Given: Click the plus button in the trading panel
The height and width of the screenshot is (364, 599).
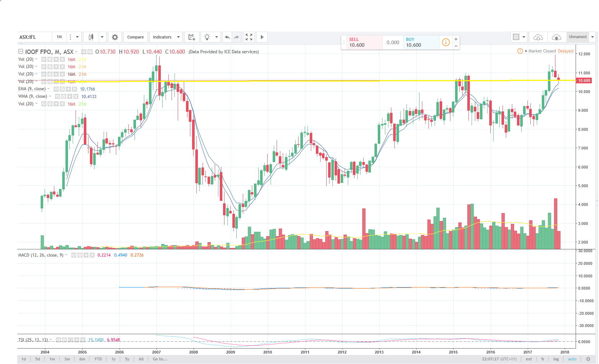Looking at the screenshot, I should click(456, 39).
